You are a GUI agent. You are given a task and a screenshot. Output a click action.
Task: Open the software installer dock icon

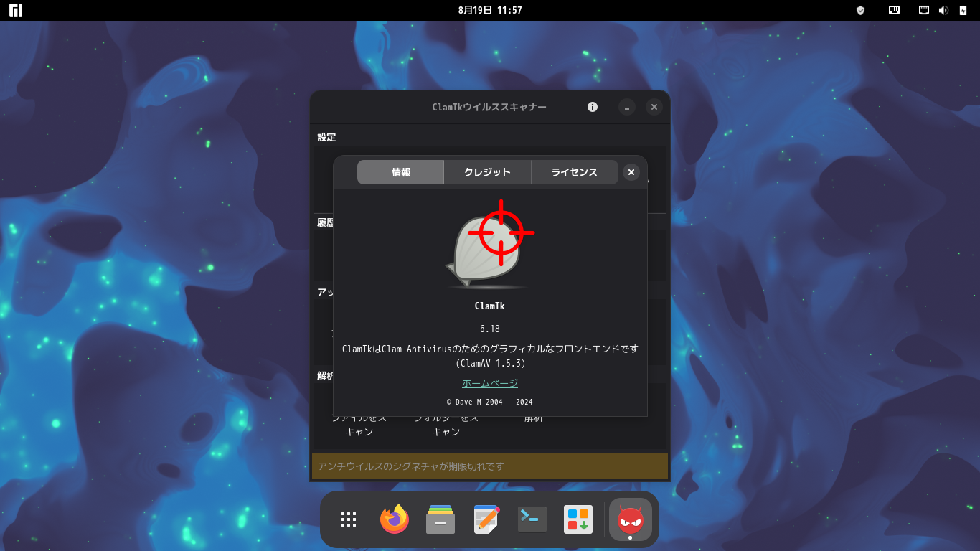(578, 519)
